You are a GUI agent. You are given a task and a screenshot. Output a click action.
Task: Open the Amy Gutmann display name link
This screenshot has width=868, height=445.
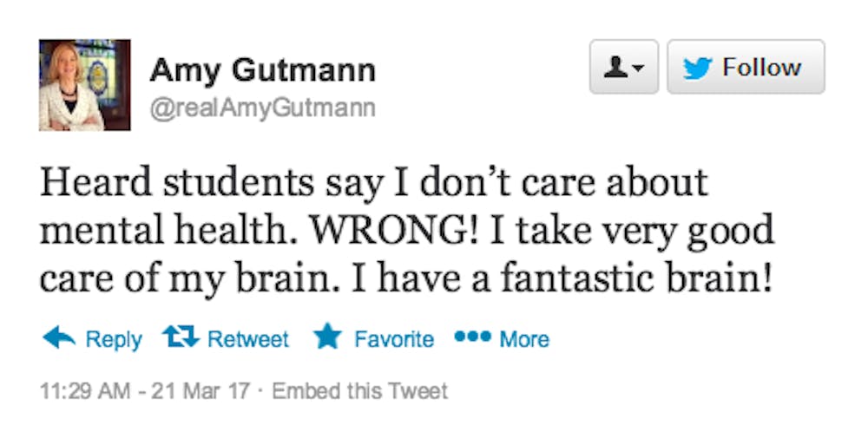(x=262, y=71)
